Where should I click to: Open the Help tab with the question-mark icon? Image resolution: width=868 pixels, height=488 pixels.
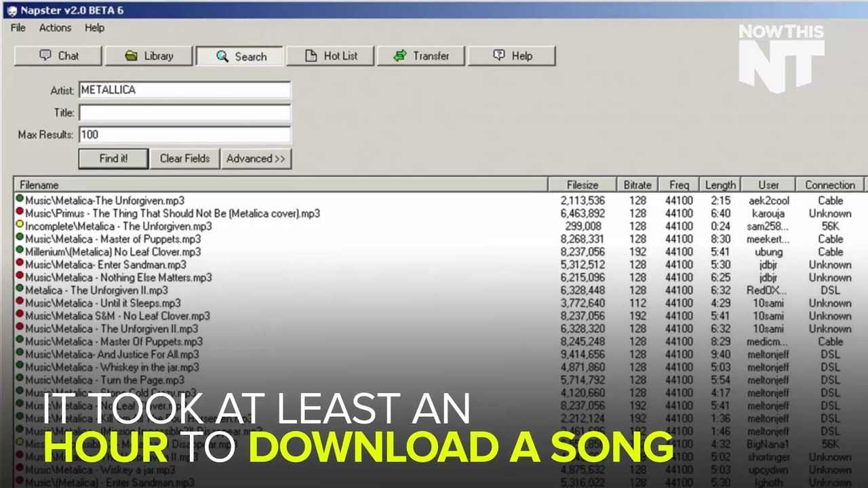512,56
